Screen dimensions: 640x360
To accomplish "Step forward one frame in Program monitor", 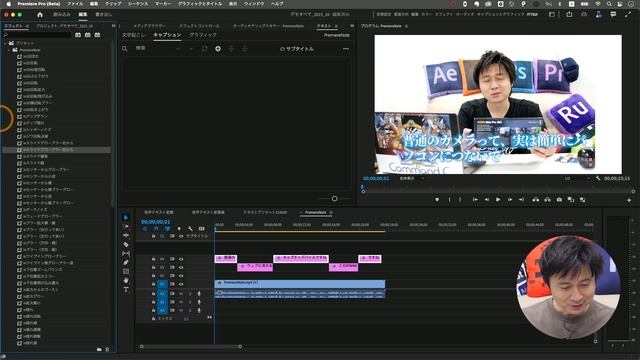I will pos(510,200).
